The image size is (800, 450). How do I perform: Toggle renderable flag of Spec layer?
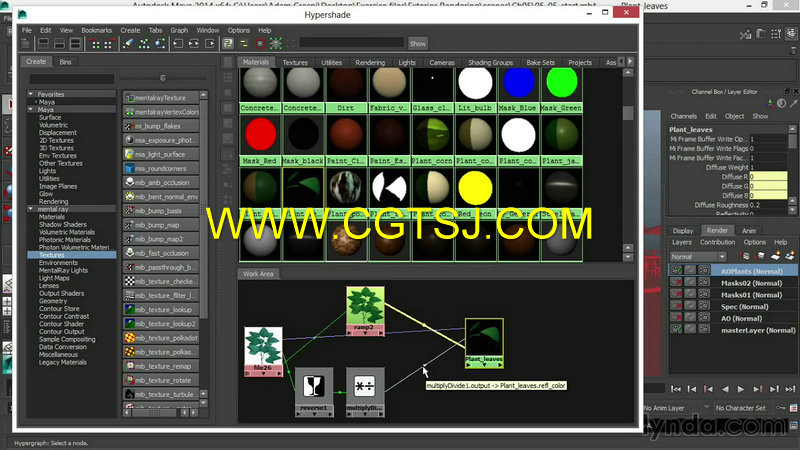coord(677,306)
